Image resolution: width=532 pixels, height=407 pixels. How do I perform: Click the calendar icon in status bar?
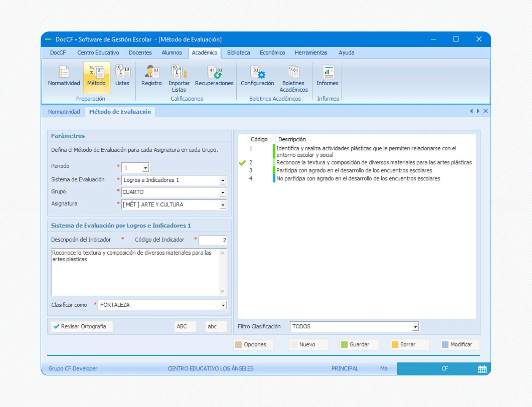(482, 369)
